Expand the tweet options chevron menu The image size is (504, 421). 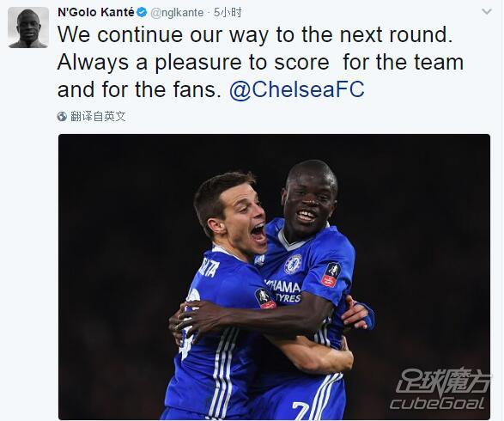click(487, 12)
